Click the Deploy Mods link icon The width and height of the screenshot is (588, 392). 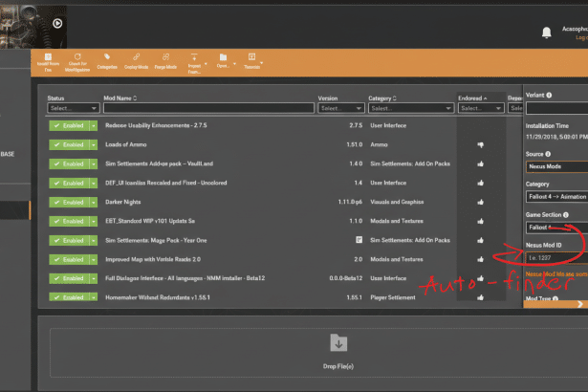tap(136, 56)
